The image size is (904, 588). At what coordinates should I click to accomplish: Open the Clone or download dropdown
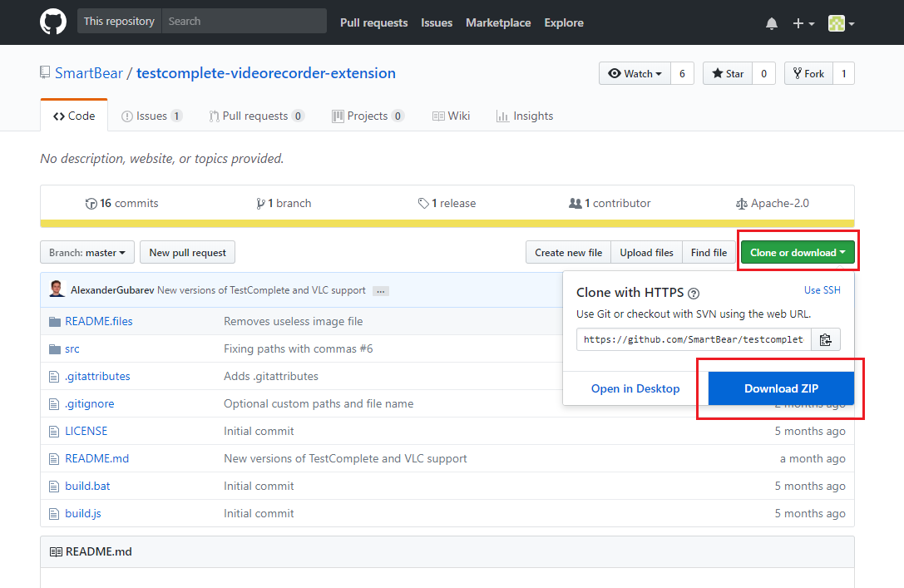click(798, 253)
